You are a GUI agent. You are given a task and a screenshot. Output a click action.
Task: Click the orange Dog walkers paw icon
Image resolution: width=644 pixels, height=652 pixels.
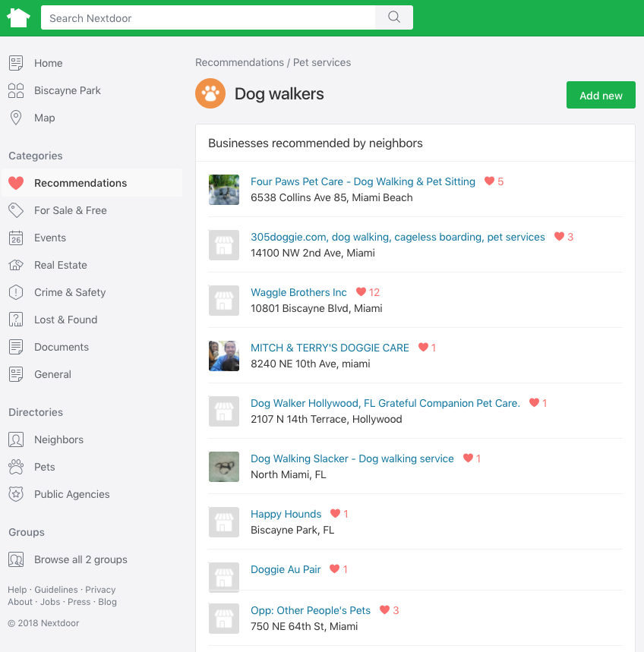coord(210,93)
